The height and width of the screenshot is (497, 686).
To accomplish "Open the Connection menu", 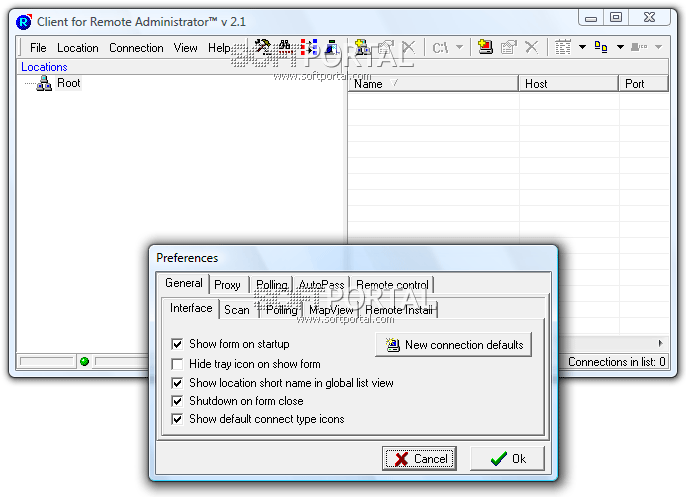I will pyautogui.click(x=136, y=48).
